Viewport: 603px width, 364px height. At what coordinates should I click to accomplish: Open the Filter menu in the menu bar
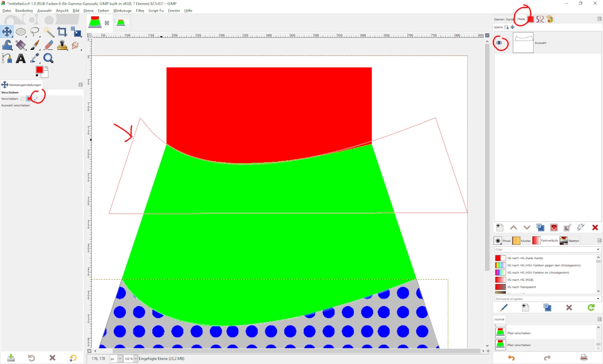point(140,11)
